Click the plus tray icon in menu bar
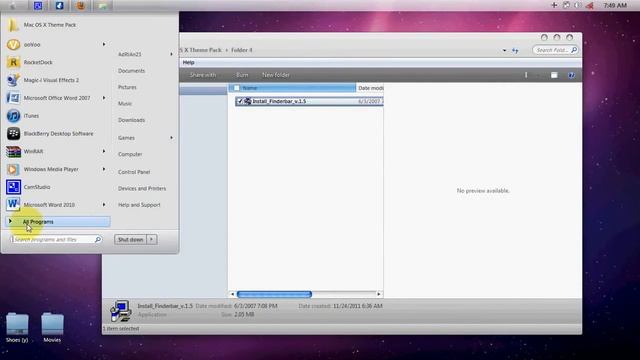This screenshot has width=640, height=360. pos(554,5)
